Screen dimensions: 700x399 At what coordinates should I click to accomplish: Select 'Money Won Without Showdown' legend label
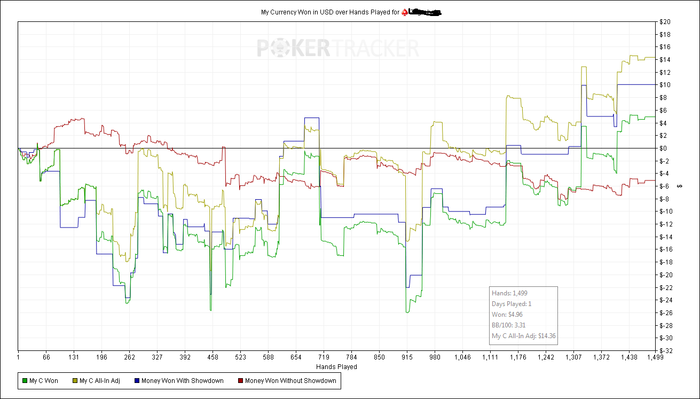click(290, 381)
